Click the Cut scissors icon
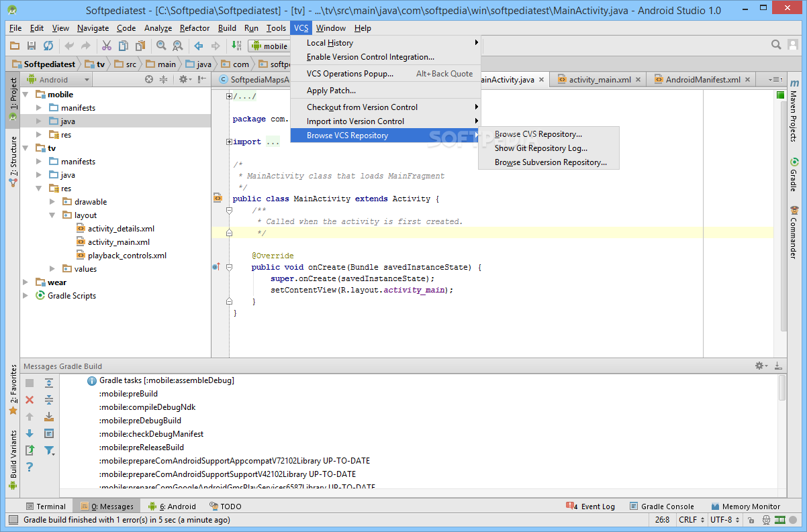 coord(106,46)
